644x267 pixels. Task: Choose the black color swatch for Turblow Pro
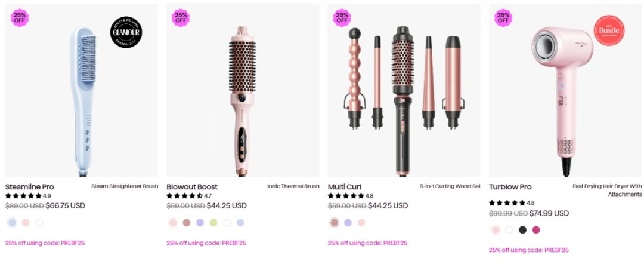tap(522, 229)
